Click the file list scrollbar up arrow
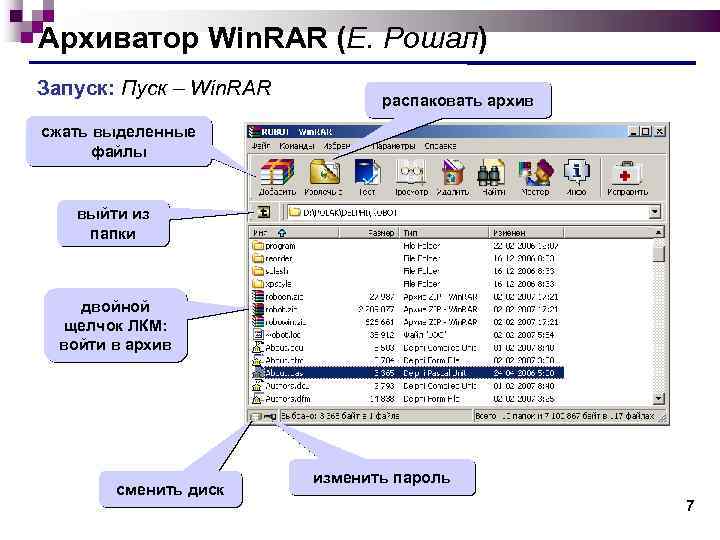Screen dimensions: 720x540 [658, 233]
